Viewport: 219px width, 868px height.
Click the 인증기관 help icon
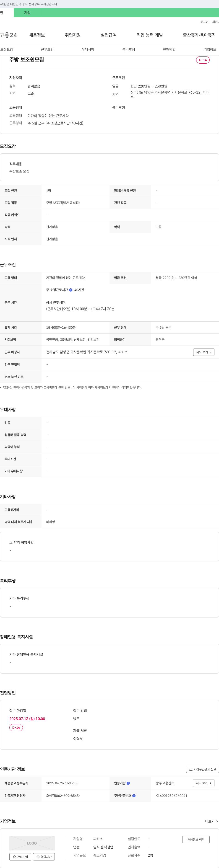128,783
